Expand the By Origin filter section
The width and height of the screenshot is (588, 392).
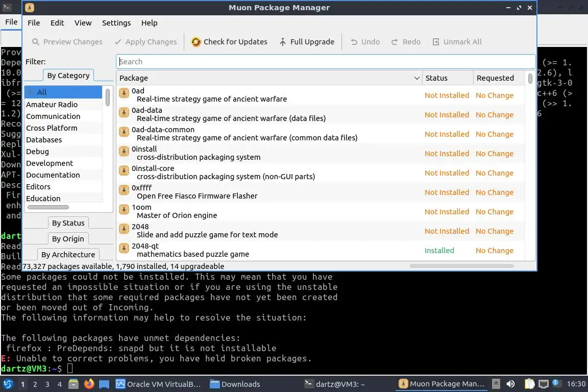coord(68,238)
